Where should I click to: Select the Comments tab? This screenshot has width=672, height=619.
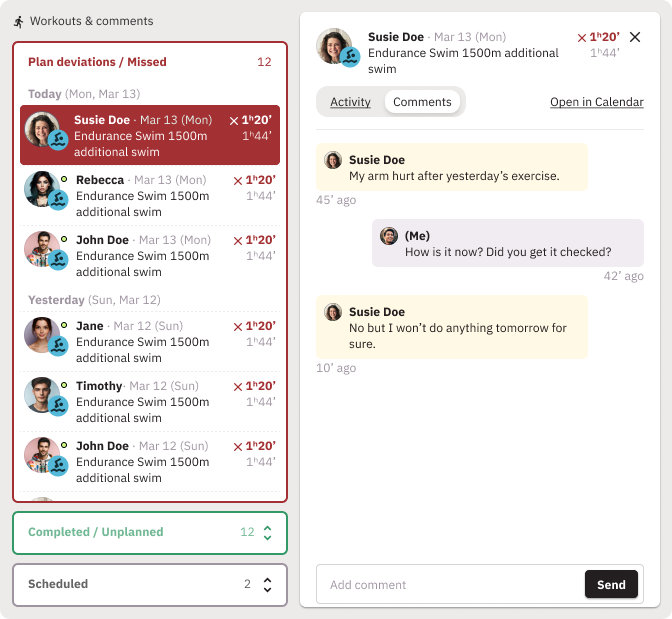[x=422, y=102]
